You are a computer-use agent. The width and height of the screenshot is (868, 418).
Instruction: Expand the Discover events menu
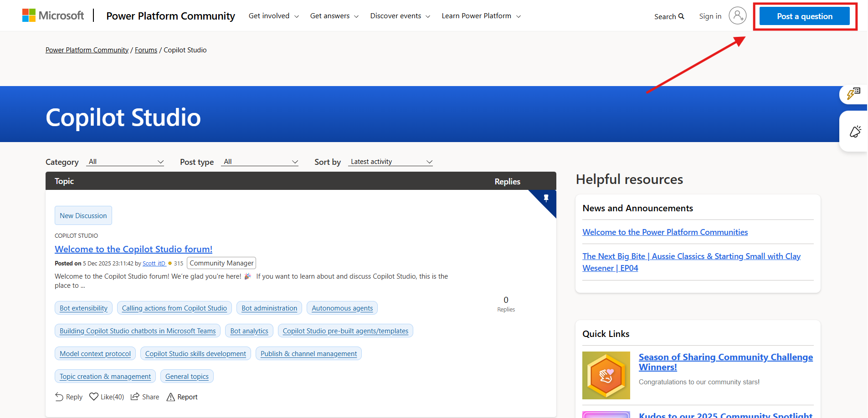(x=400, y=16)
